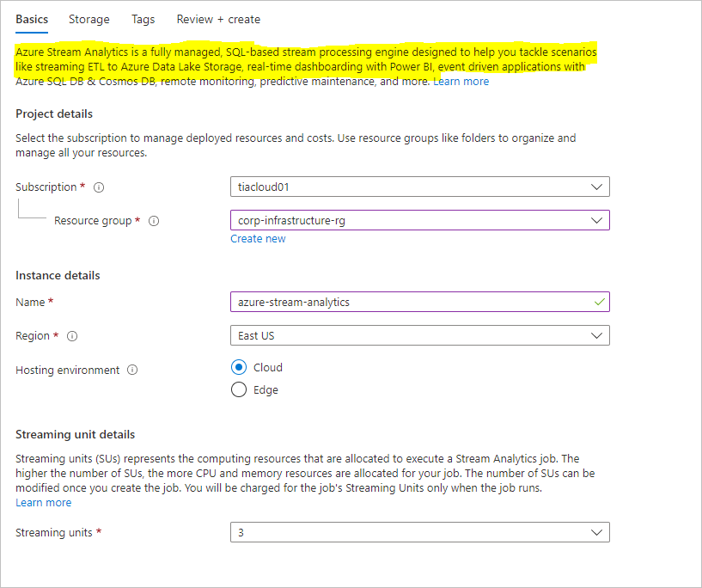Go to the Tags tab
Viewport: 702px width, 588px height.
coord(143,19)
